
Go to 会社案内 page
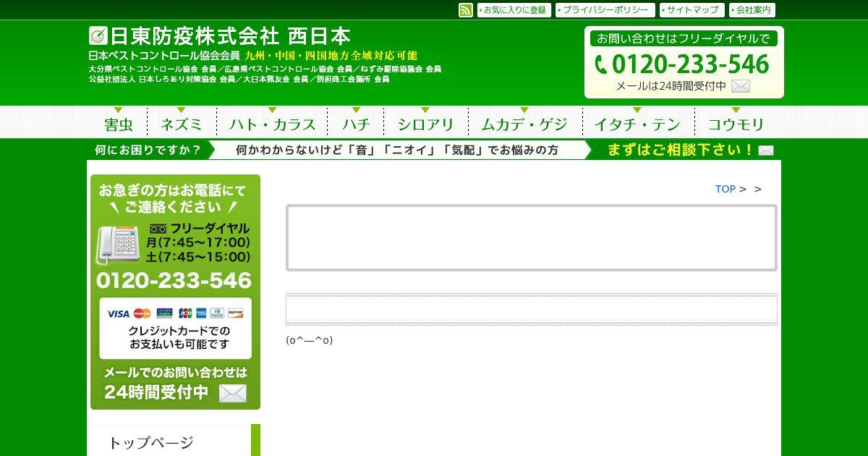tap(752, 10)
